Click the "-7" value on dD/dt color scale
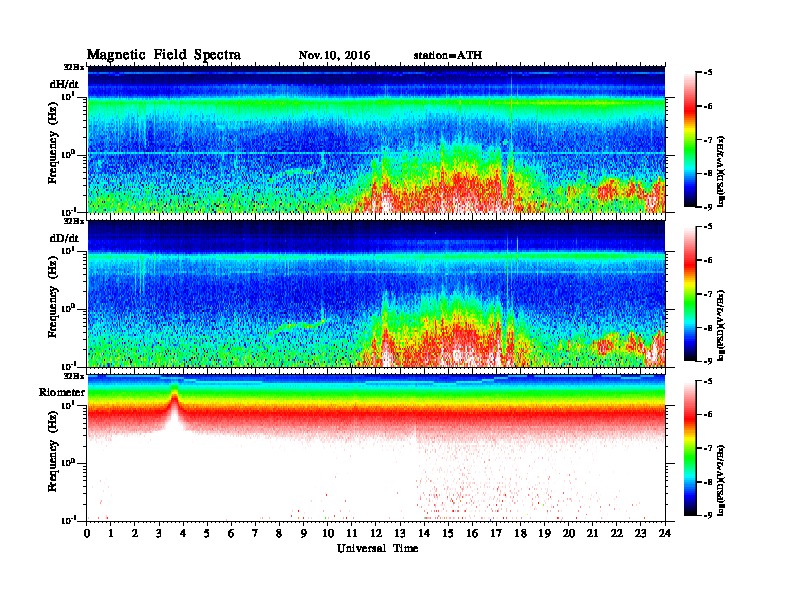This screenshot has width=792, height=612. (x=708, y=294)
